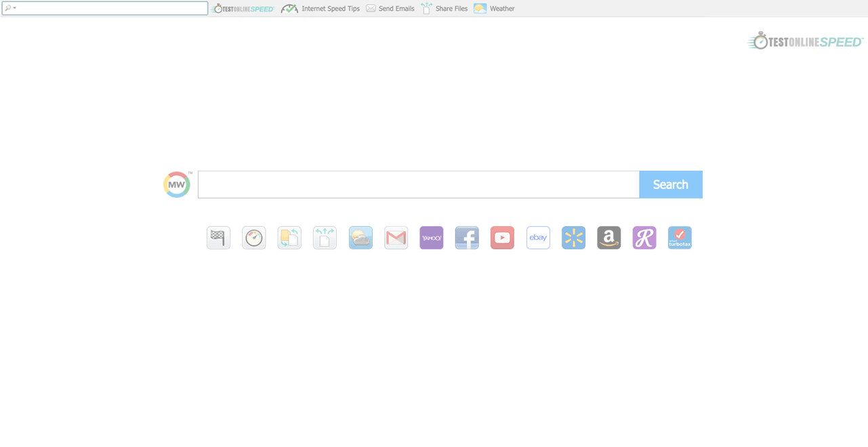This screenshot has height=447, width=868.
Task: Click the Send Emails toolbar link
Action: [x=390, y=9]
